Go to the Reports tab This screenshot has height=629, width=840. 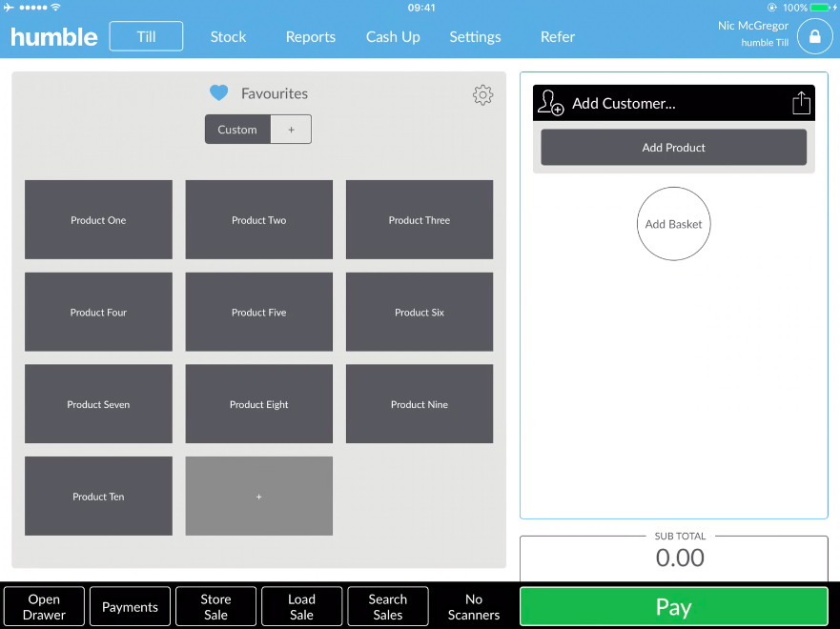311,36
